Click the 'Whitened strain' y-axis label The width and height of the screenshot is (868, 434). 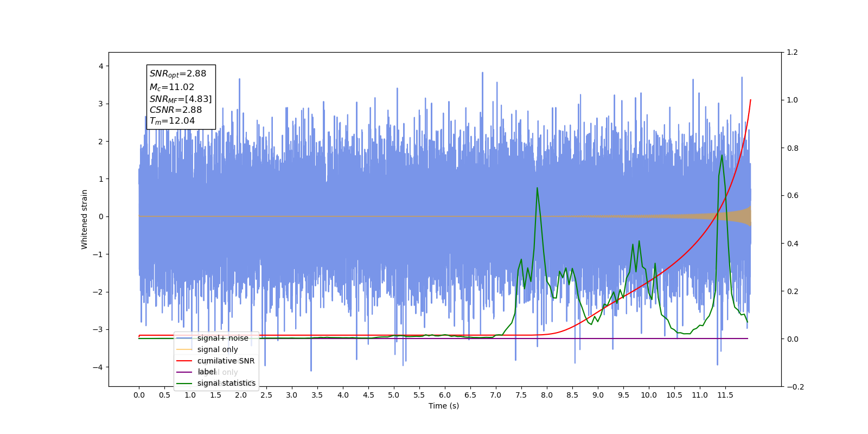(x=85, y=219)
